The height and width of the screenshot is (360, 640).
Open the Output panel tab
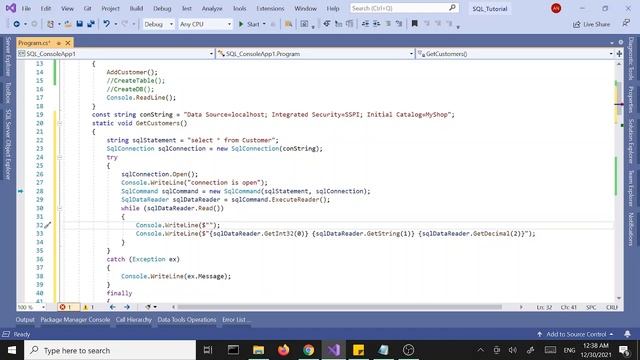point(25,320)
